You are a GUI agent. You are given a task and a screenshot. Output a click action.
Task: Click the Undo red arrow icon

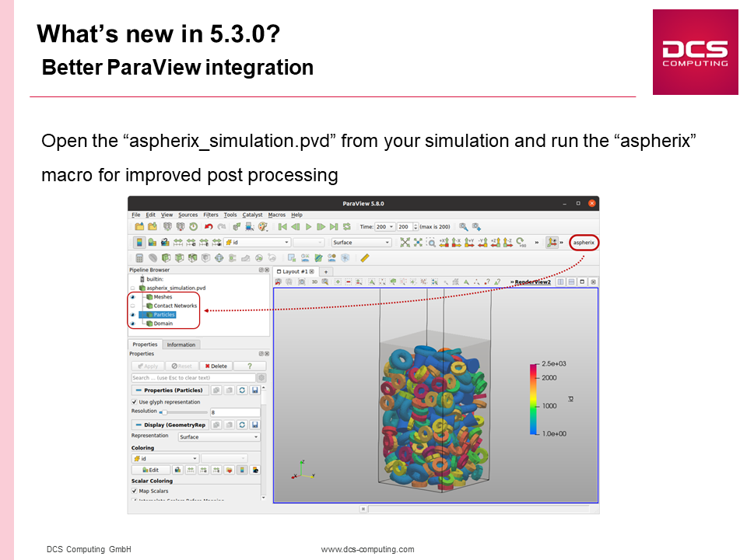(x=209, y=226)
